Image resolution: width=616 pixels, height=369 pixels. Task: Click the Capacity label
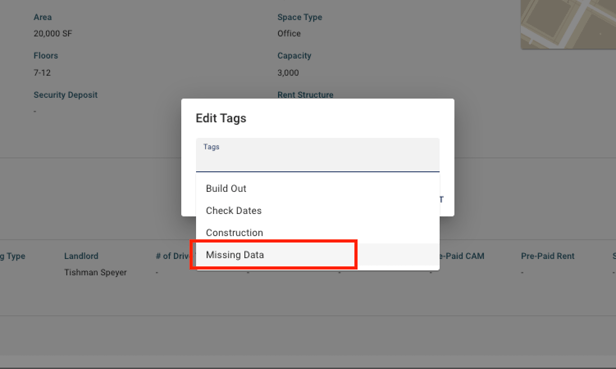[294, 56]
